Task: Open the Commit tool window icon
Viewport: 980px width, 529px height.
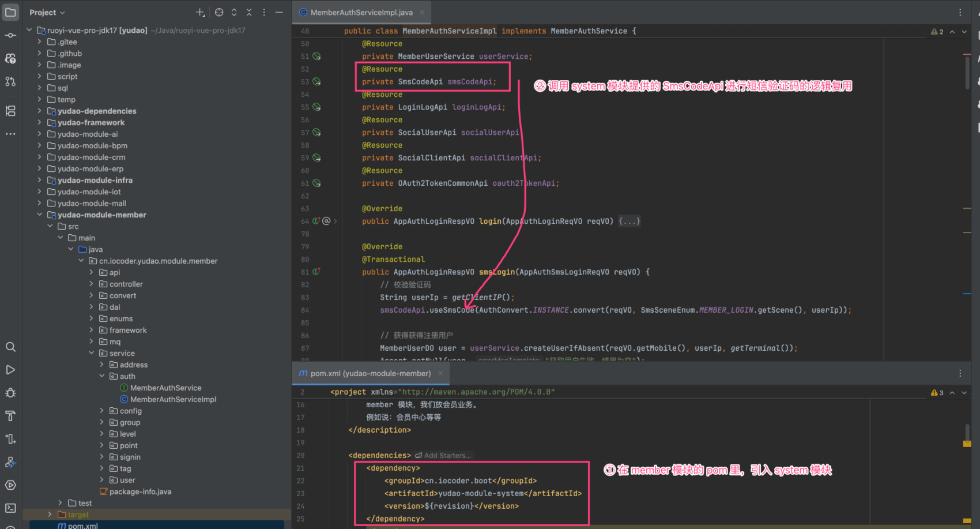Action: pos(10,35)
